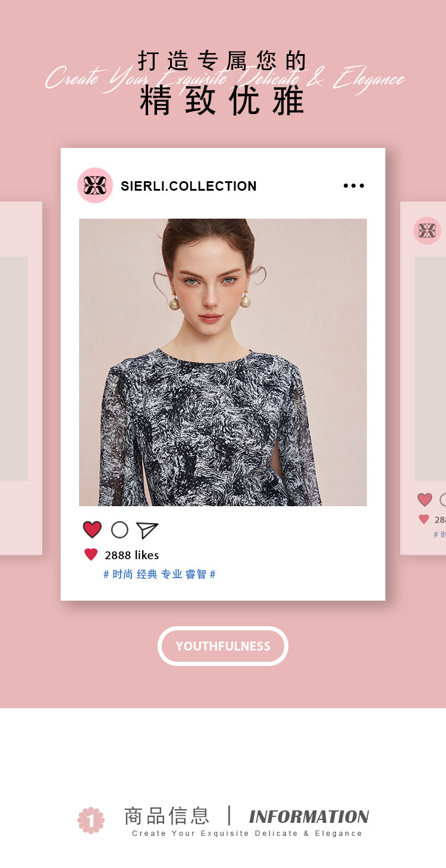Click small red heart beside 2888 likes
Screen dimensions: 446x868
(x=91, y=555)
